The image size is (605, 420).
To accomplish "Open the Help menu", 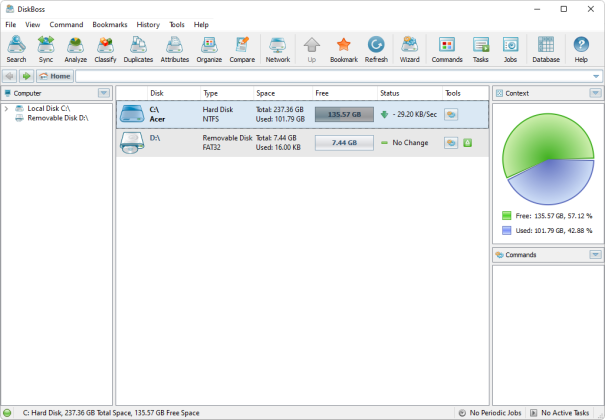I will pos(201,25).
